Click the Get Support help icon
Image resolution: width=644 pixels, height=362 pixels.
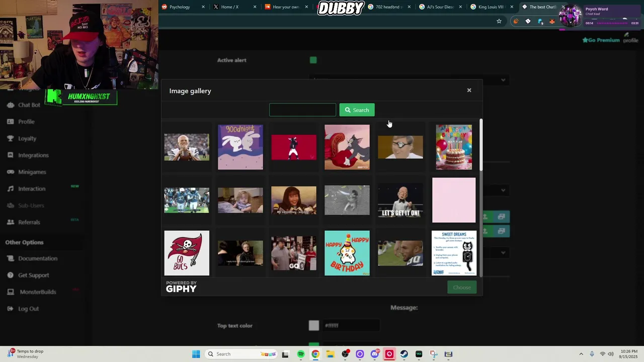(x=11, y=275)
